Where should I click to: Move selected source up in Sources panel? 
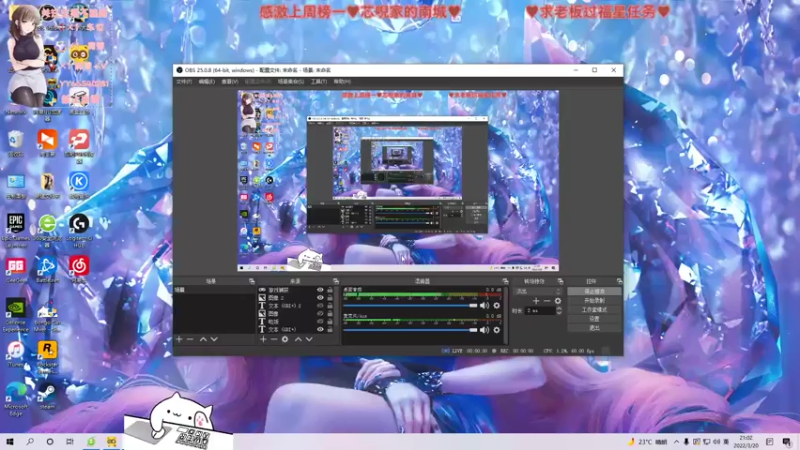click(x=298, y=339)
